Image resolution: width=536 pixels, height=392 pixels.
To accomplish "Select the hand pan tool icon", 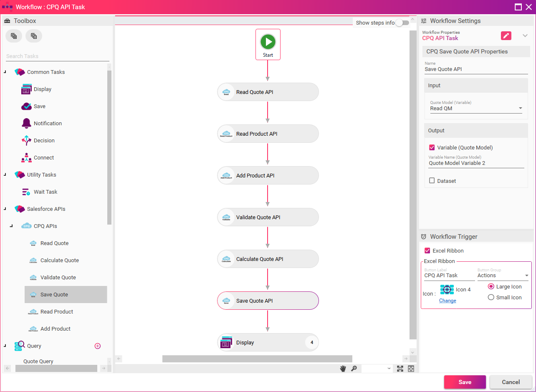I will [343, 369].
